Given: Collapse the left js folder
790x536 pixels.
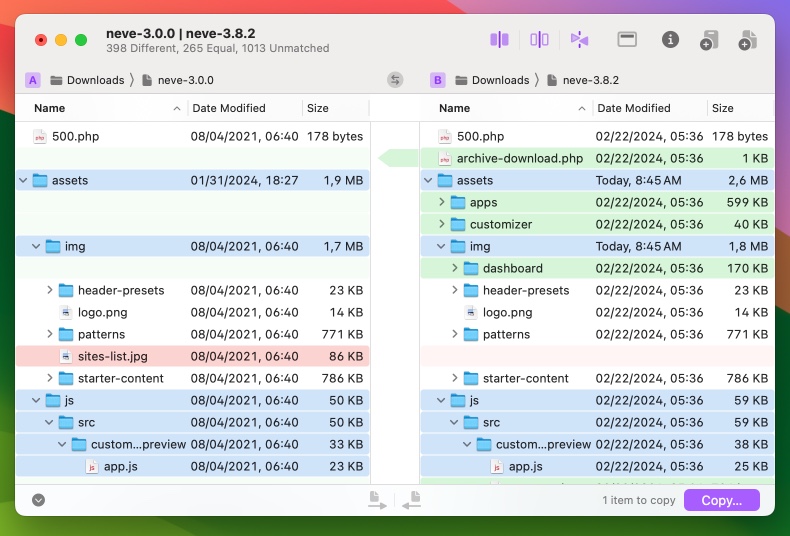Looking at the screenshot, I should pyautogui.click(x=36, y=400).
